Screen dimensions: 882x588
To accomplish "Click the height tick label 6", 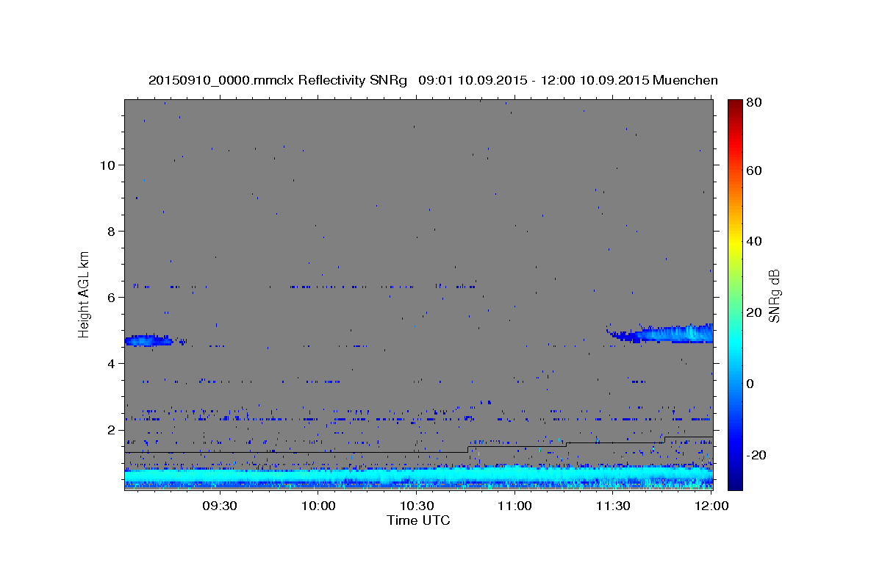I will click(x=110, y=297).
